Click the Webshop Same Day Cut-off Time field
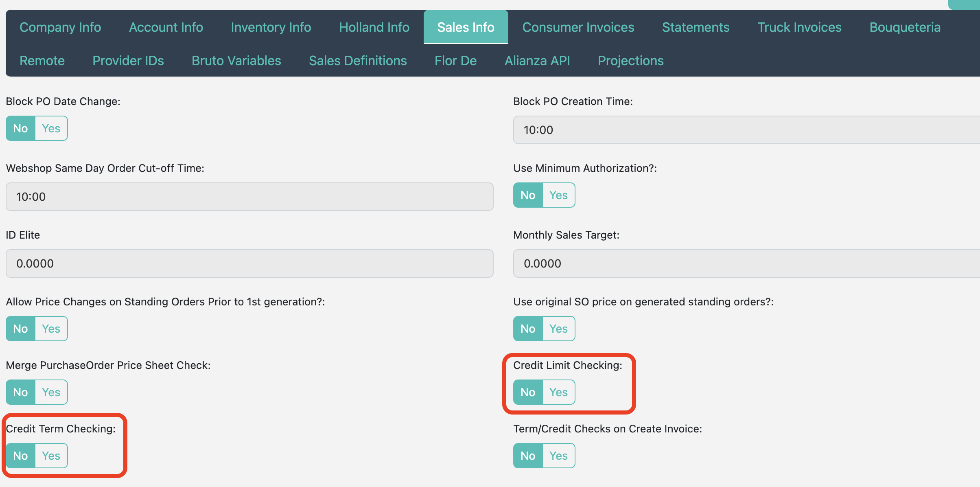 (249, 197)
